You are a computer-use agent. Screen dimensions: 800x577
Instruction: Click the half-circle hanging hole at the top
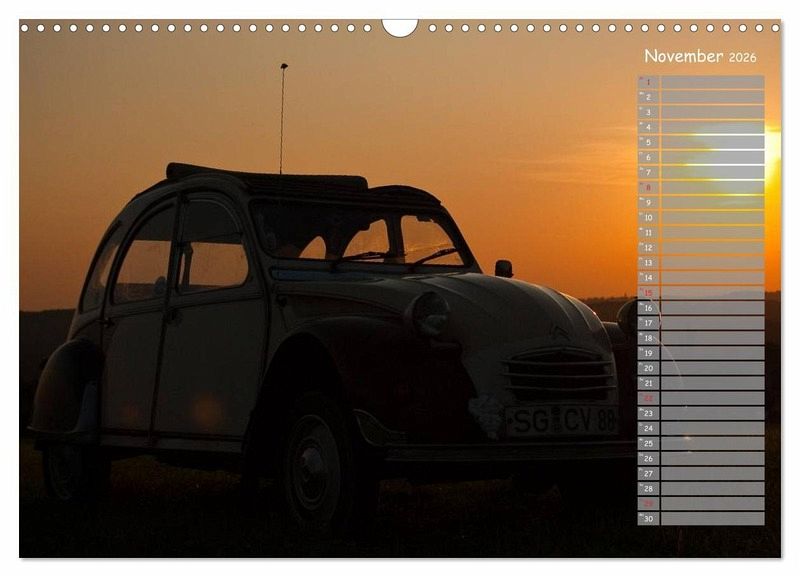(x=400, y=28)
